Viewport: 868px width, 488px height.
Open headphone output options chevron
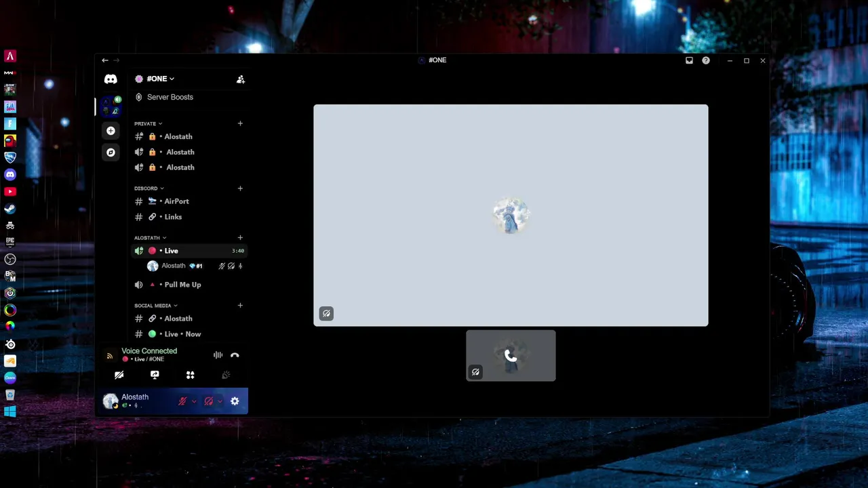click(x=220, y=401)
